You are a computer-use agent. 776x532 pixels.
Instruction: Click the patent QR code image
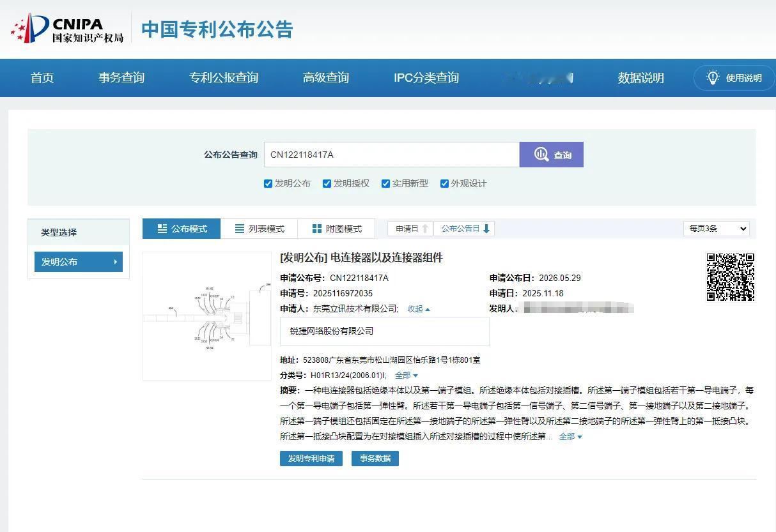(731, 277)
